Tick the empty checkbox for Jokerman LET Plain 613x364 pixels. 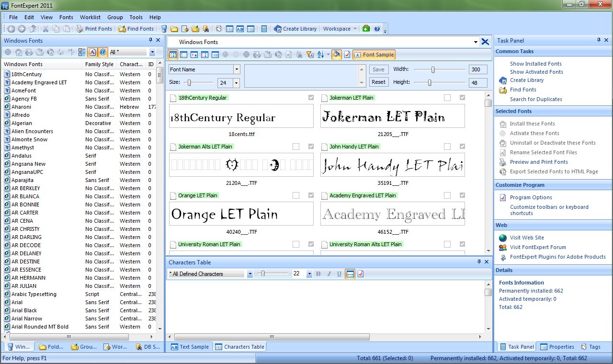pos(447,98)
